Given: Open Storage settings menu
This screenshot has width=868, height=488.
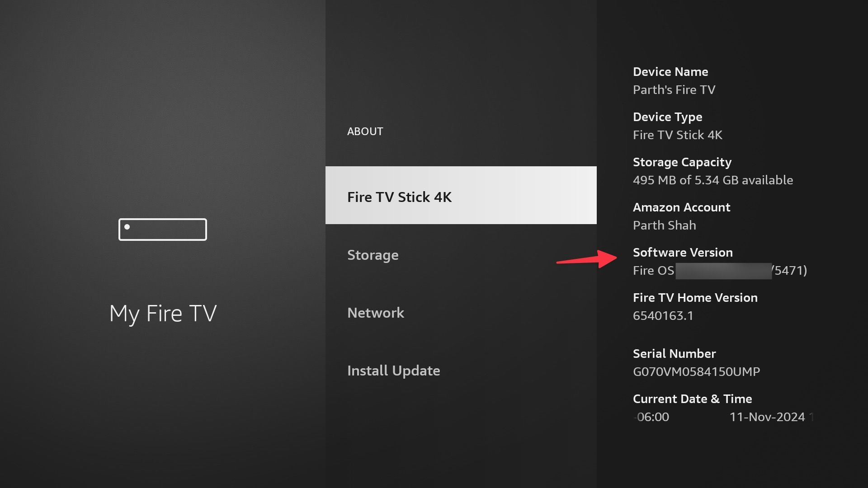Looking at the screenshot, I should click(373, 254).
